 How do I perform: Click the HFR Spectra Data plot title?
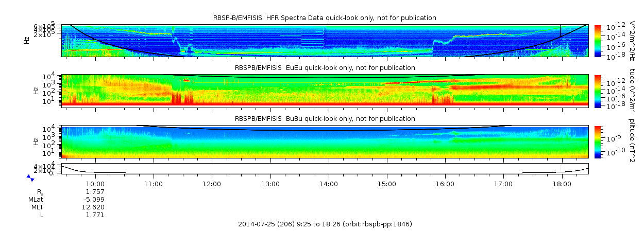coord(325,18)
